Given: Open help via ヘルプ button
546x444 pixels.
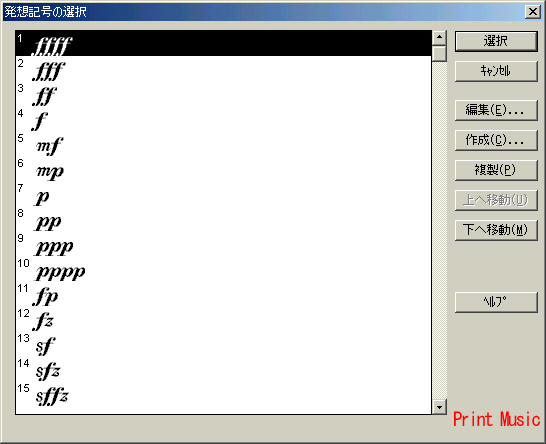Looking at the screenshot, I should 496,302.
